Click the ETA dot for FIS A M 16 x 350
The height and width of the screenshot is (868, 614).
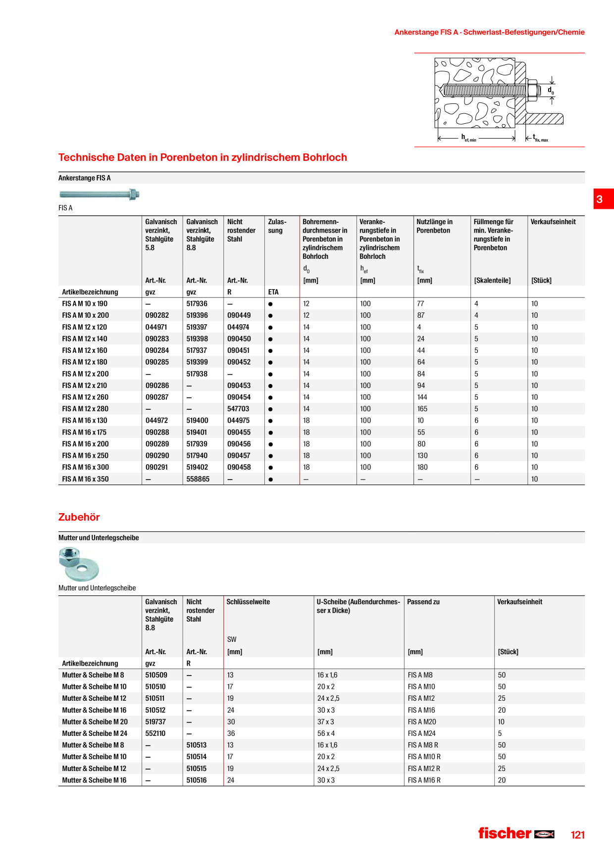point(270,480)
